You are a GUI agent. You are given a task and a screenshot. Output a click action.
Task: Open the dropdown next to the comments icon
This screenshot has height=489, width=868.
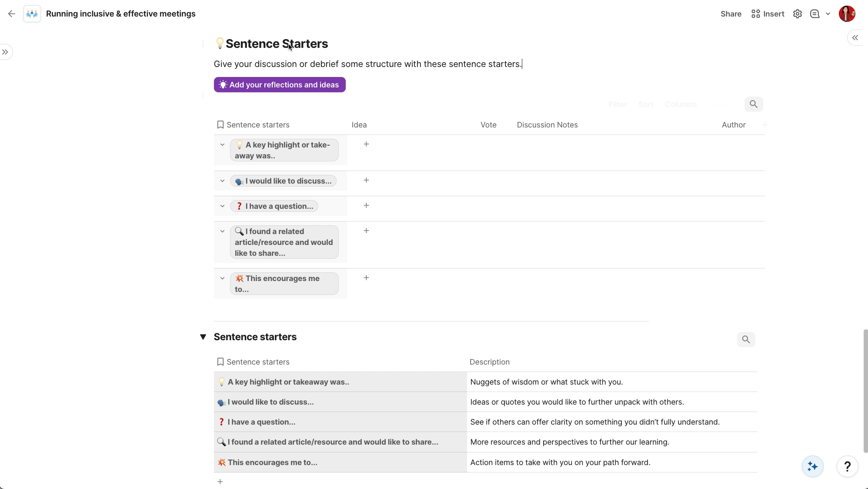828,14
